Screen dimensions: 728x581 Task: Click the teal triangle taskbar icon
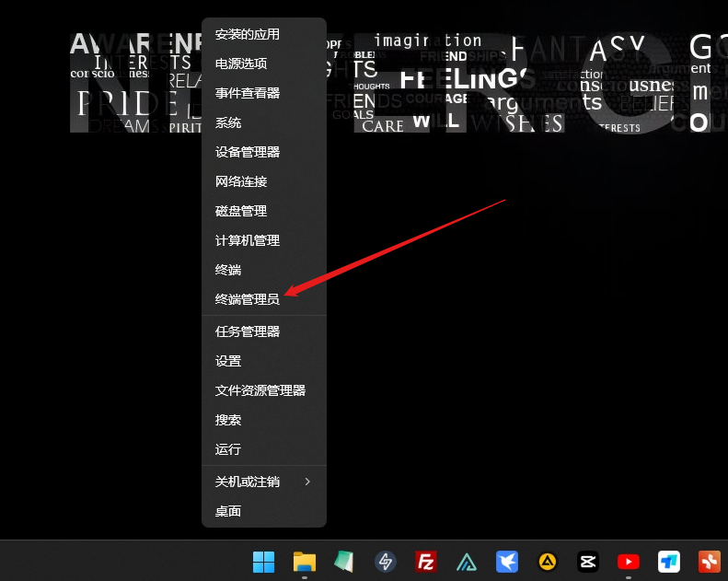(466, 561)
